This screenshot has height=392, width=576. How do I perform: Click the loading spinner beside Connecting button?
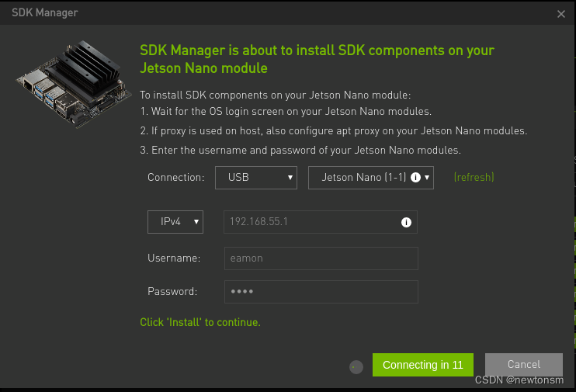point(356,366)
